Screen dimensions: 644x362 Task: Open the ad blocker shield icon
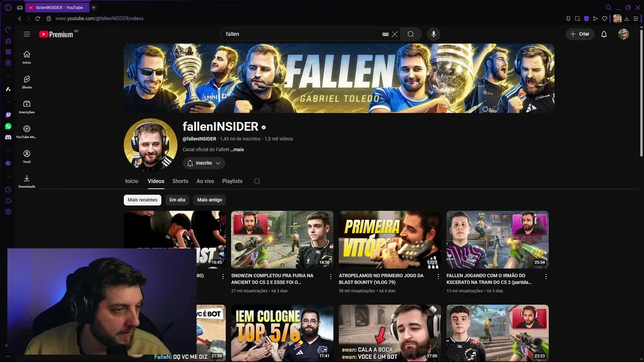[586, 19]
